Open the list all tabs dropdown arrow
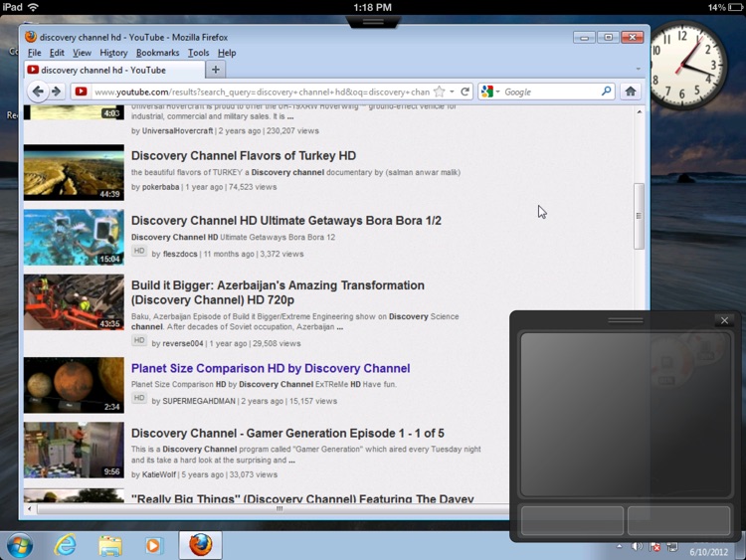 point(638,69)
